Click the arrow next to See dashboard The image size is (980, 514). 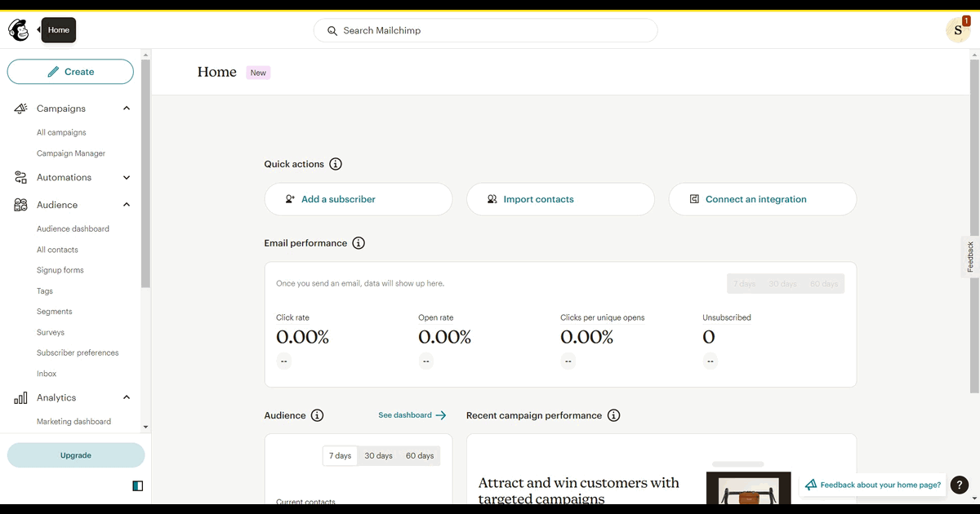pyautogui.click(x=441, y=415)
